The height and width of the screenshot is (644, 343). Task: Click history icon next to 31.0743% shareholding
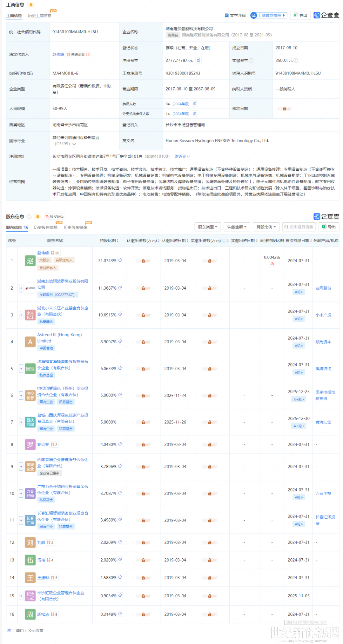(x=120, y=260)
